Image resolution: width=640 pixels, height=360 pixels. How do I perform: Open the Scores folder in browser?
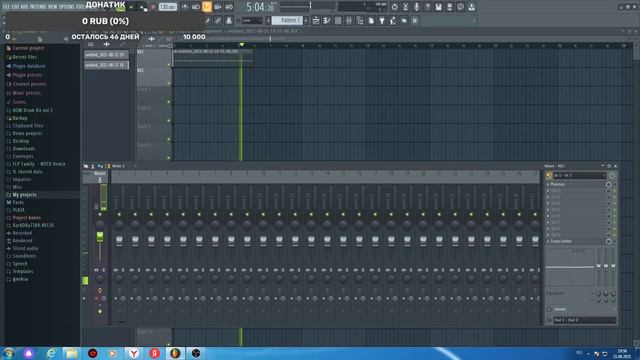[x=19, y=102]
